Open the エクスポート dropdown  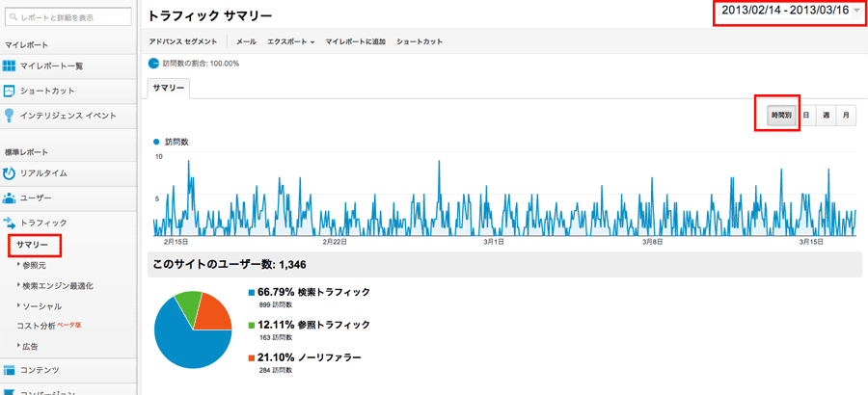(290, 41)
